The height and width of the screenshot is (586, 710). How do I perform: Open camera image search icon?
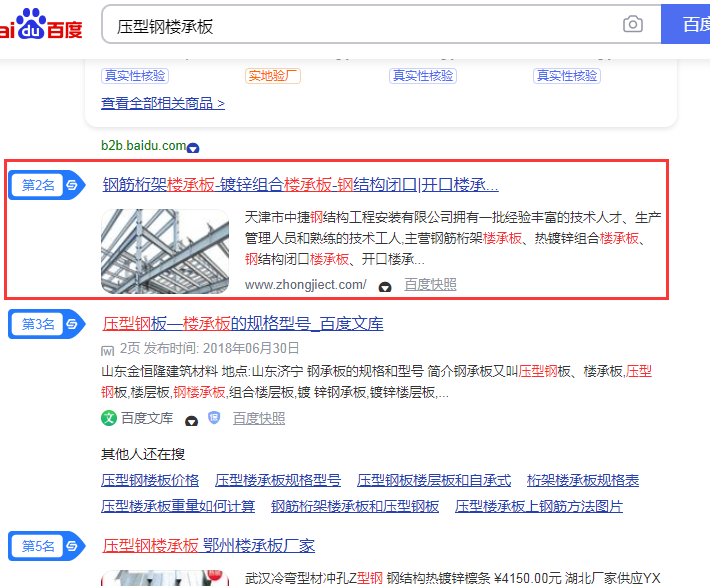tap(633, 24)
